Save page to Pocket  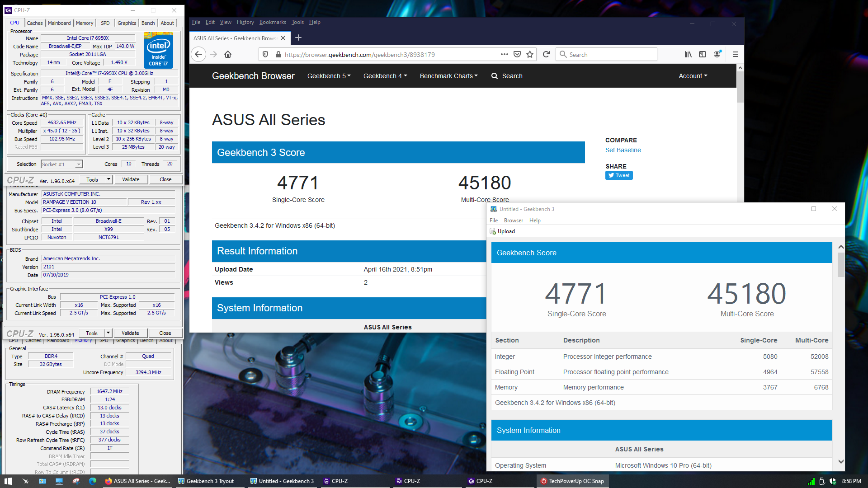tap(517, 54)
